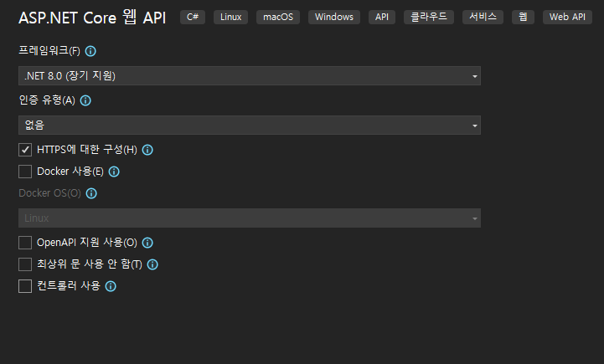Click the info icon next to 프레임워크(F)
This screenshot has width=604, height=364.
[90, 51]
